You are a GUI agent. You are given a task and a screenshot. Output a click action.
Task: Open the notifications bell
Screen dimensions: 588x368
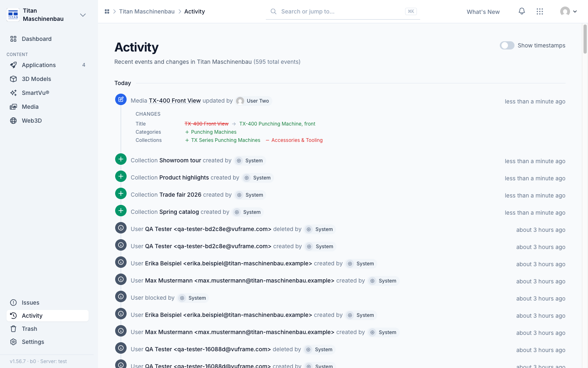(x=522, y=11)
